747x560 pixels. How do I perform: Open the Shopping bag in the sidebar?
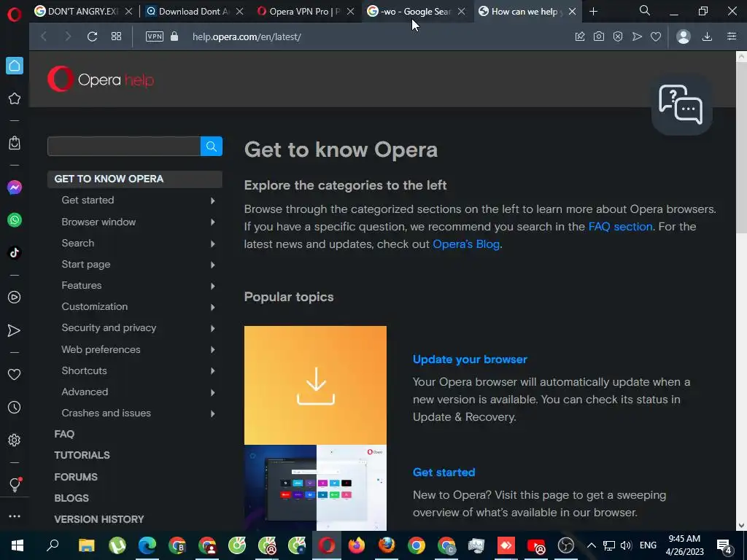click(x=15, y=143)
